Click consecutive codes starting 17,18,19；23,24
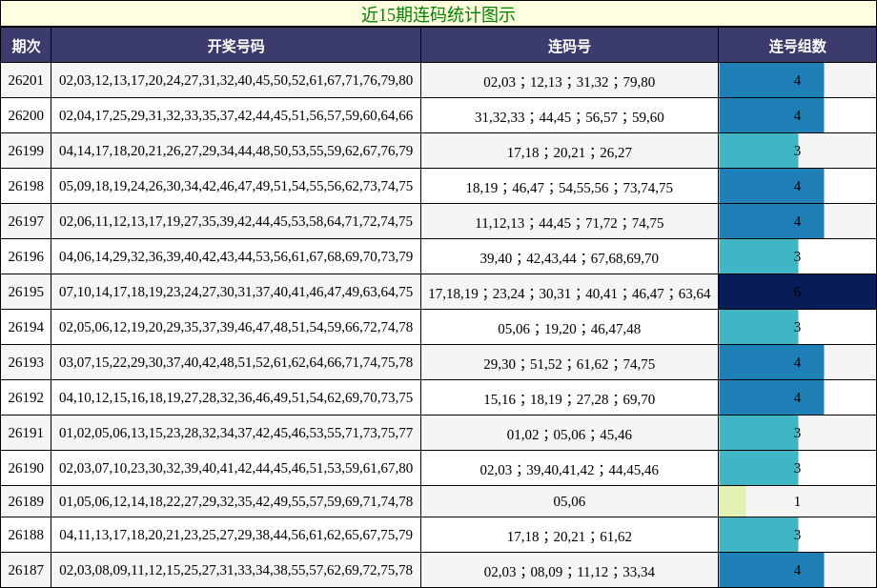The image size is (877, 588). point(569,294)
